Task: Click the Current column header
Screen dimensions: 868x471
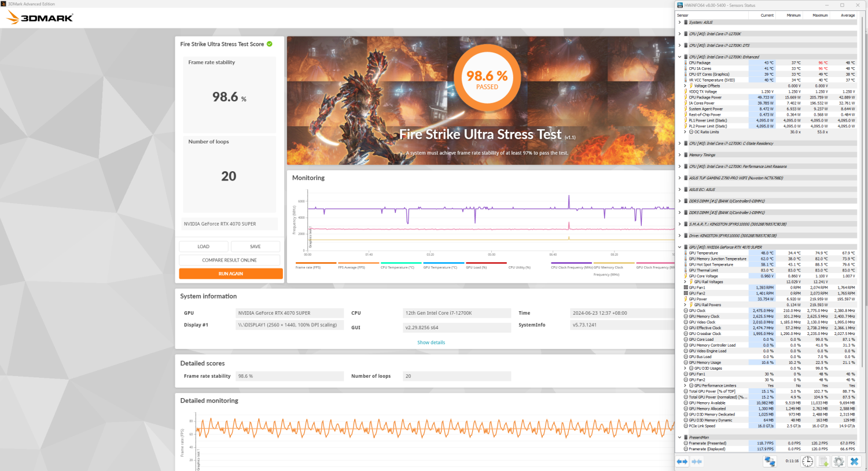Action: click(x=762, y=15)
